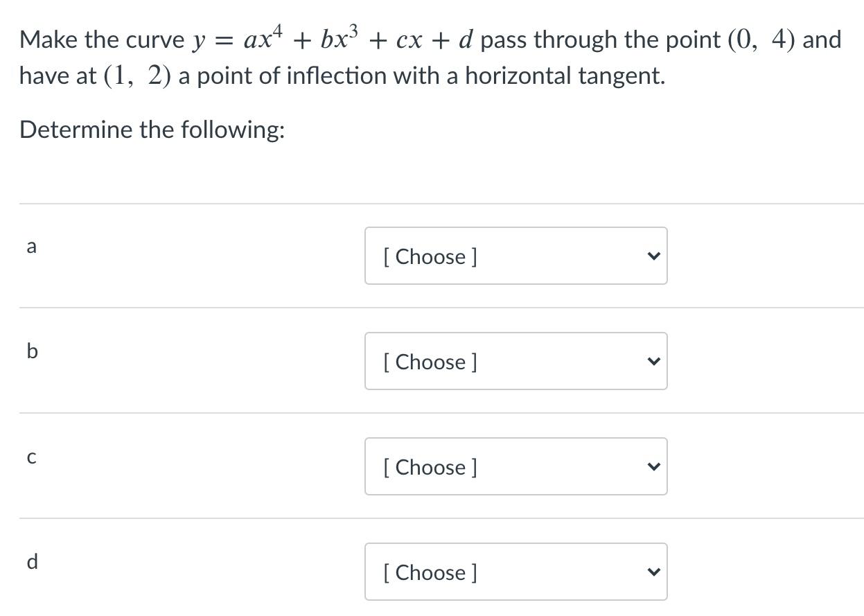
Task: Click the chevron arrow in row b
Action: pyautogui.click(x=652, y=362)
